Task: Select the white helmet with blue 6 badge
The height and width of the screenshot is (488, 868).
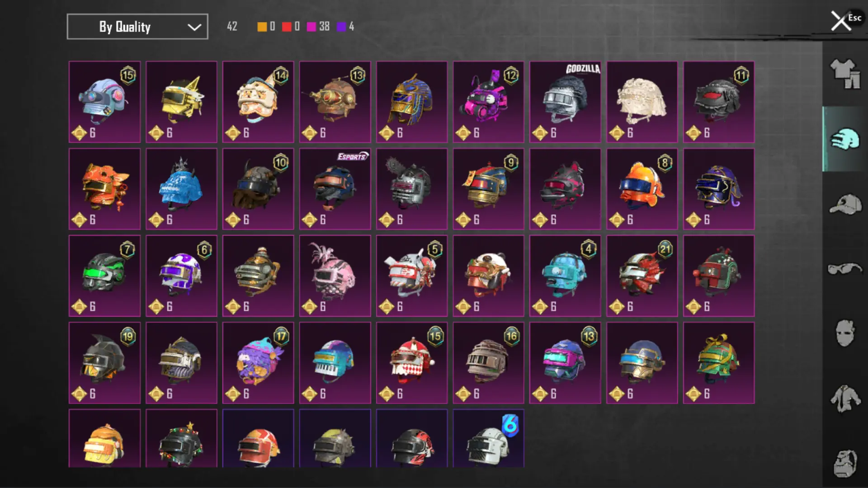Action: [x=489, y=438]
